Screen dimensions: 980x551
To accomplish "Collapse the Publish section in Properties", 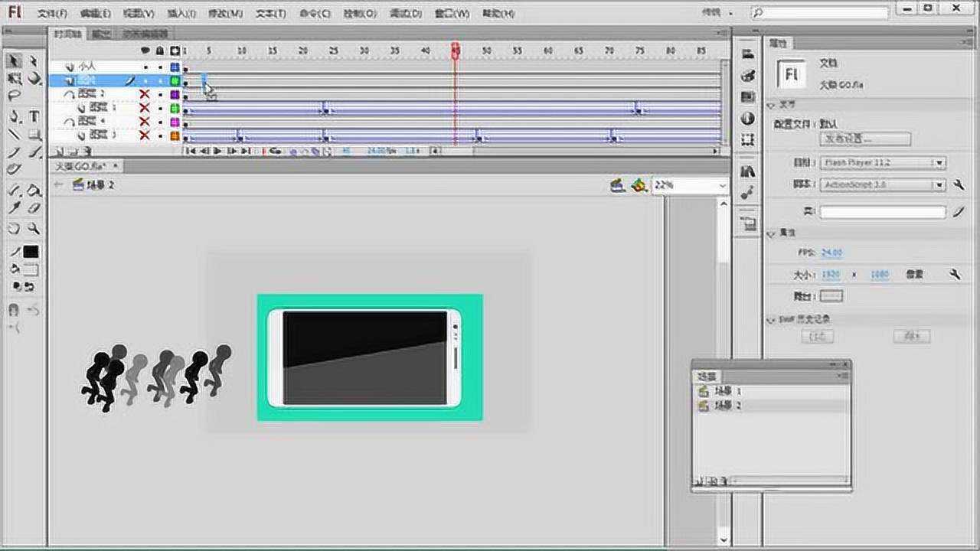I will (772, 105).
